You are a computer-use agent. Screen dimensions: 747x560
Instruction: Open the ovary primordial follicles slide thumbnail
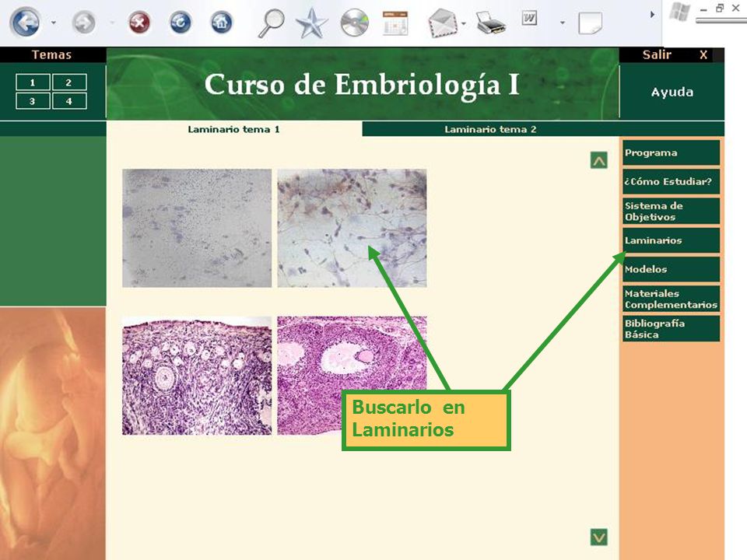[197, 376]
